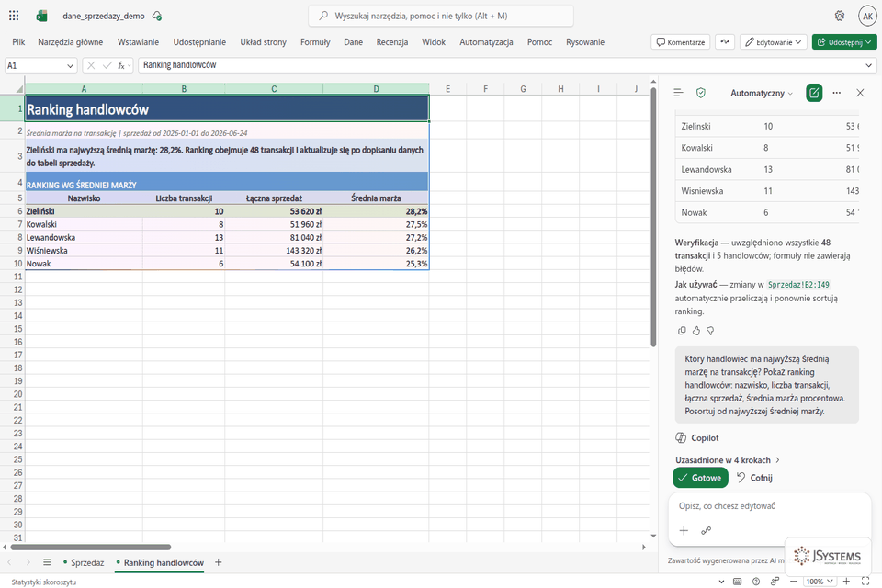Image resolution: width=882 pixels, height=588 pixels.
Task: Click the search tools box
Action: point(440,16)
